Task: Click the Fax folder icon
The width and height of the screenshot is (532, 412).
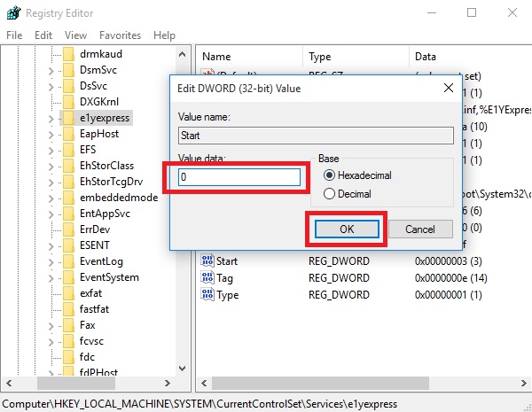Action: [68, 325]
